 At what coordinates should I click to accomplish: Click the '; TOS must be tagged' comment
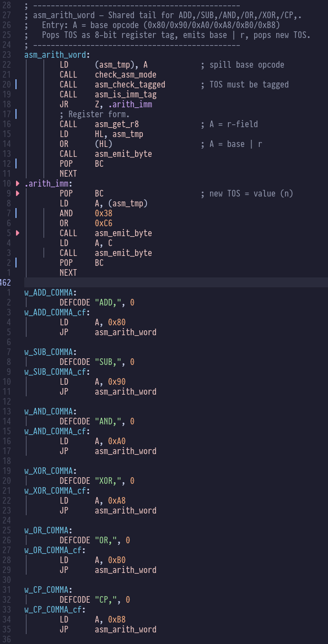245,85
